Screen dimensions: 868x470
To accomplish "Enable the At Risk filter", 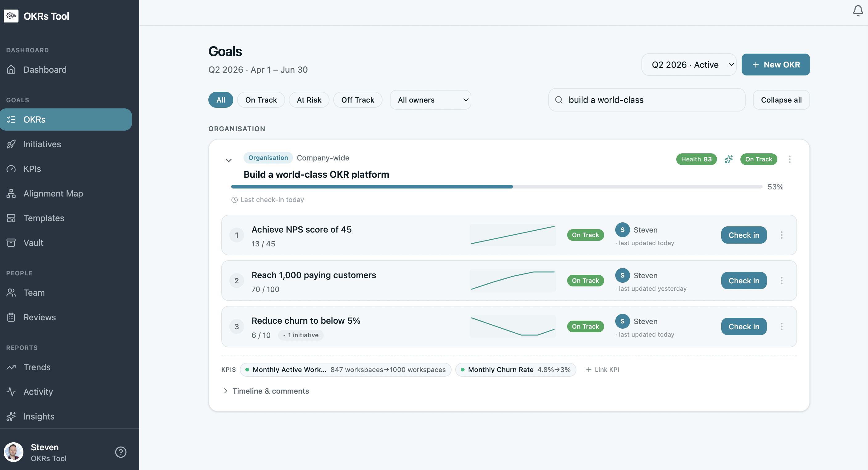I will point(309,100).
